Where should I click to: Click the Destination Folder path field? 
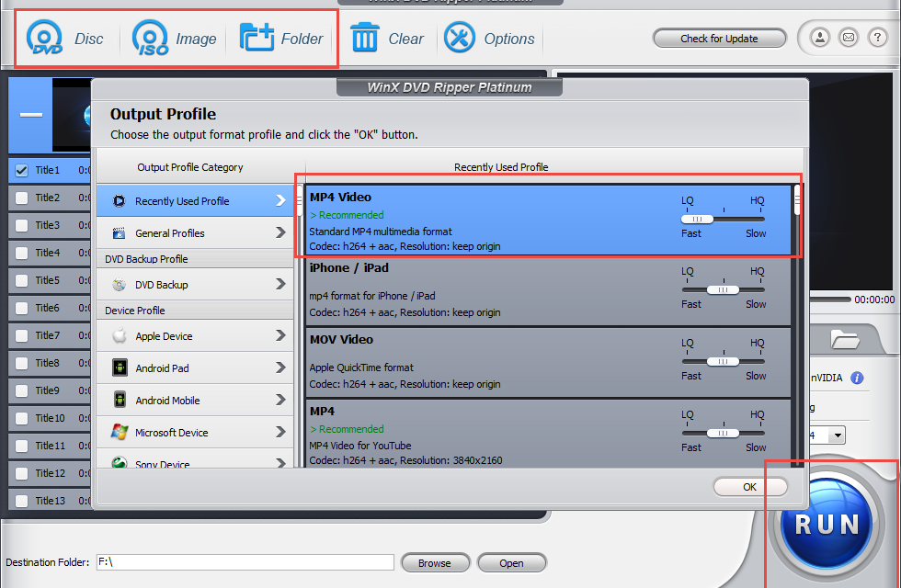[245, 562]
